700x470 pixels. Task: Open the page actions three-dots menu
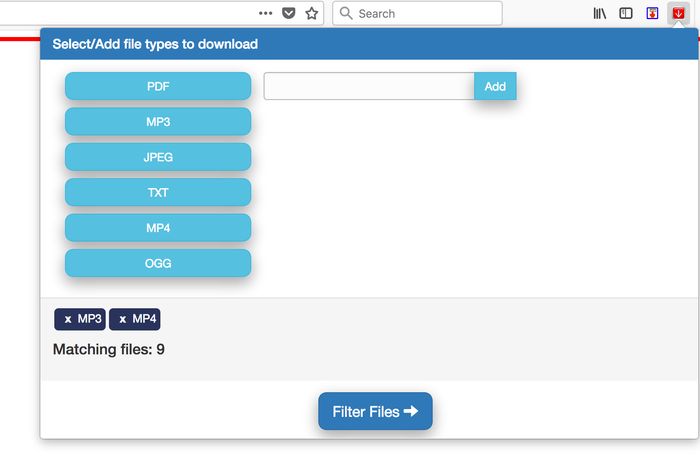[265, 14]
